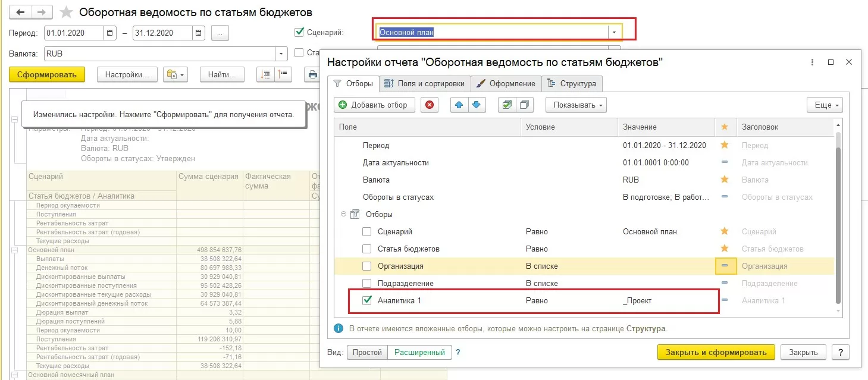Toggle the Сценарий checkbox in the report header

pyautogui.click(x=299, y=33)
